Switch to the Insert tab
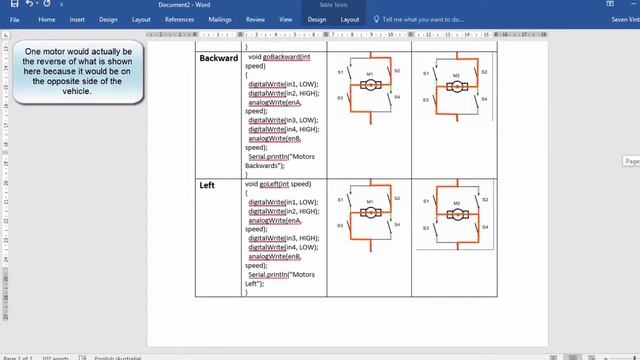 point(77,20)
